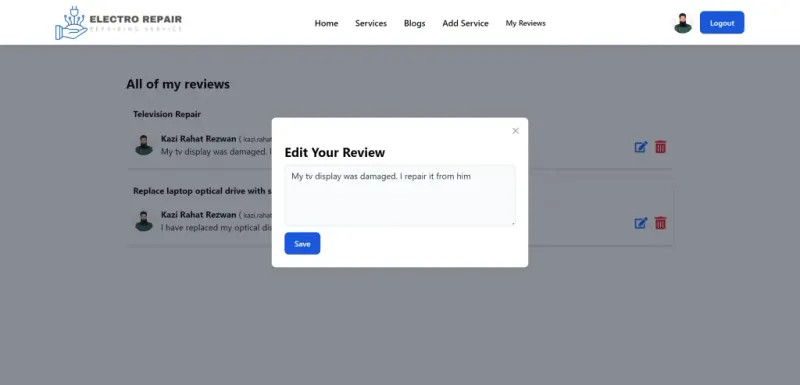Viewport: 800px width, 385px height.
Task: Open My Reviews nav link
Action: click(x=526, y=23)
